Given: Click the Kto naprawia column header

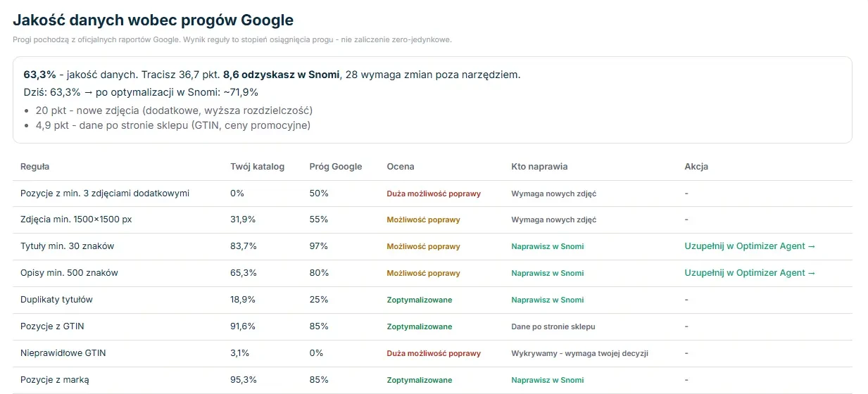Looking at the screenshot, I should point(539,167).
